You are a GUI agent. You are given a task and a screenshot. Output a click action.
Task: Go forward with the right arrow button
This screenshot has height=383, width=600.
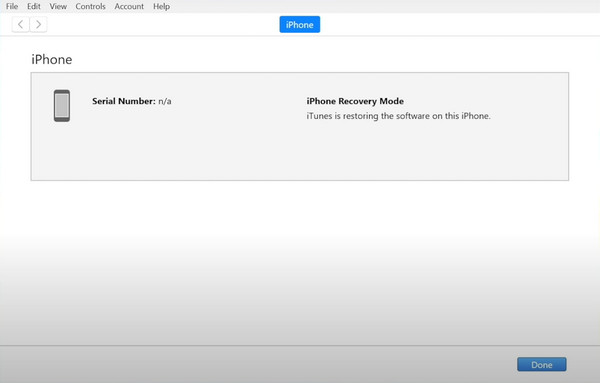(x=38, y=24)
